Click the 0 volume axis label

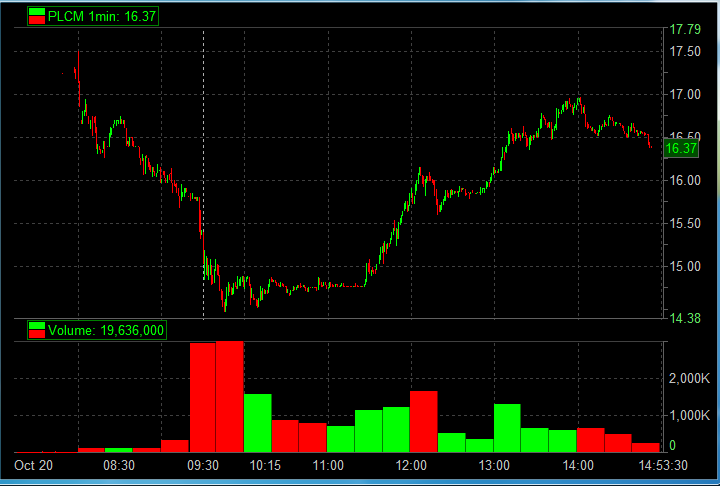click(x=673, y=445)
